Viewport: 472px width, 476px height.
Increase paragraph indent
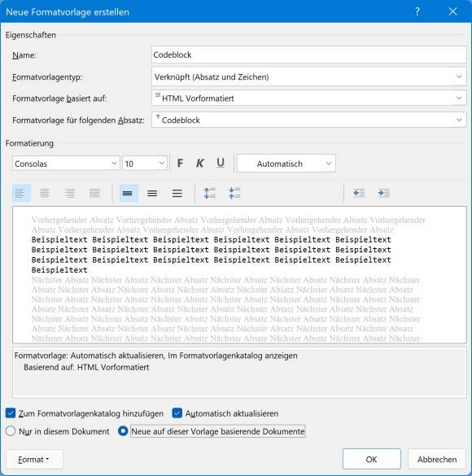383,193
